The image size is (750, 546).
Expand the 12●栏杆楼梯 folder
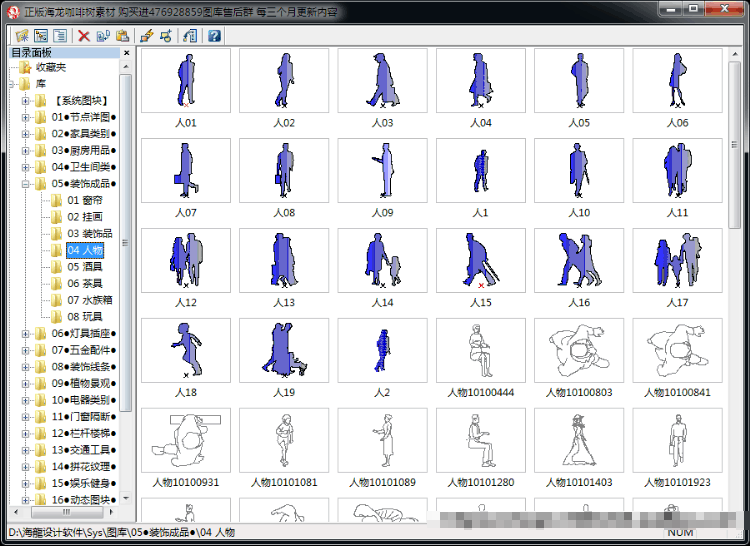point(25,434)
